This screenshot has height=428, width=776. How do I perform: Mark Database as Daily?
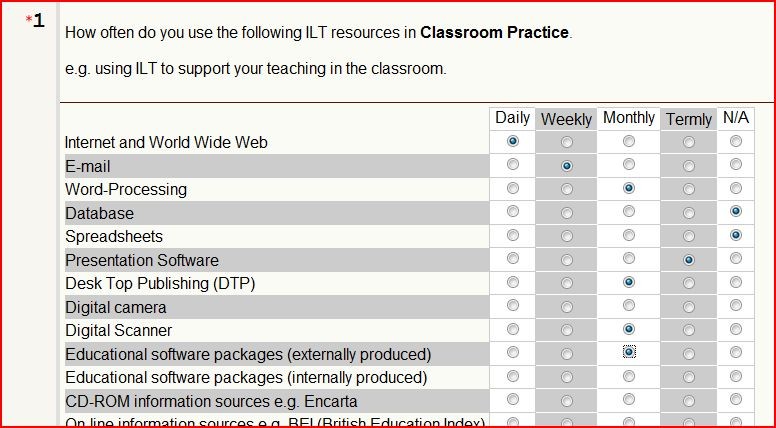click(x=513, y=211)
